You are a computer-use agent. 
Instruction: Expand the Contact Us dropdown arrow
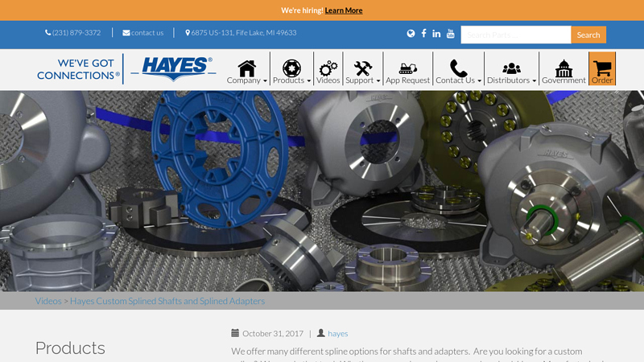pos(479,81)
